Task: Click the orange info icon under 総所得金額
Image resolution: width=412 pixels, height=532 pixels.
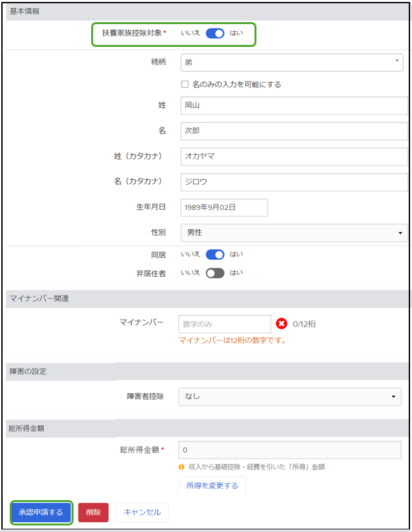Action: [x=182, y=467]
